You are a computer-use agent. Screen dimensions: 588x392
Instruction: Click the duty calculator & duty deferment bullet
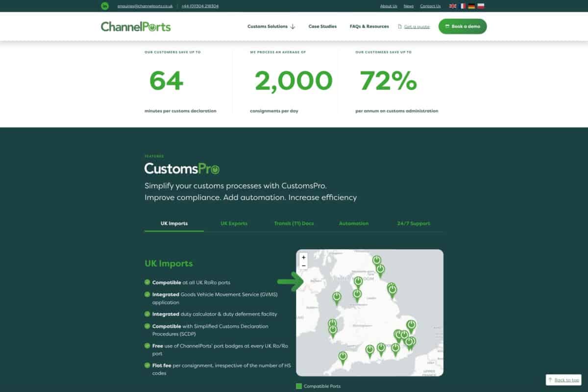[215, 314]
